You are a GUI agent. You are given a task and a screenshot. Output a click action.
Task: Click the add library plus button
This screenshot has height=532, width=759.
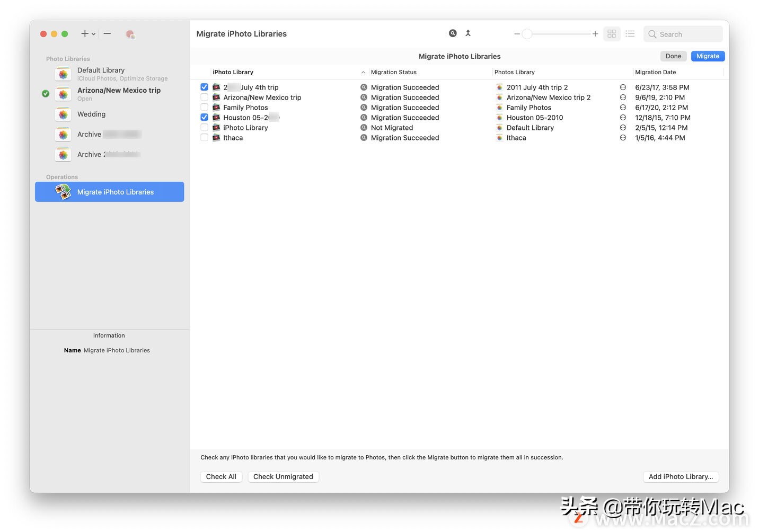(x=85, y=34)
